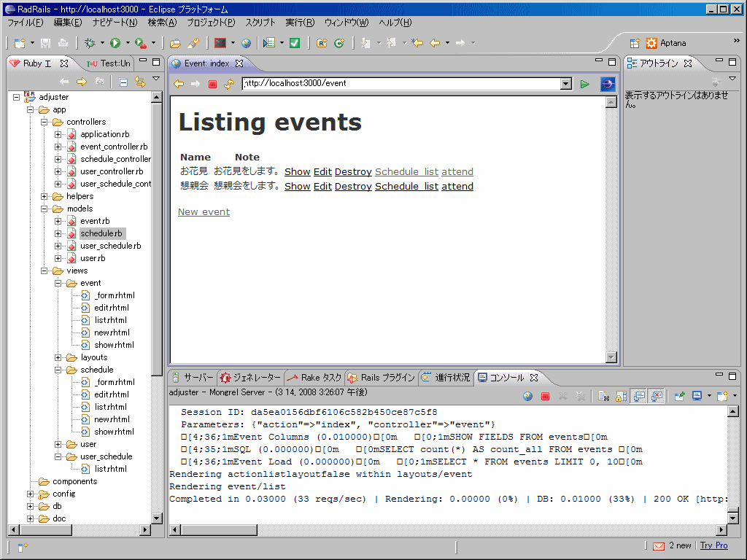Image resolution: width=747 pixels, height=560 pixels.
Task: Click explorer horizontal scrollbar thumb
Action: [x=45, y=529]
